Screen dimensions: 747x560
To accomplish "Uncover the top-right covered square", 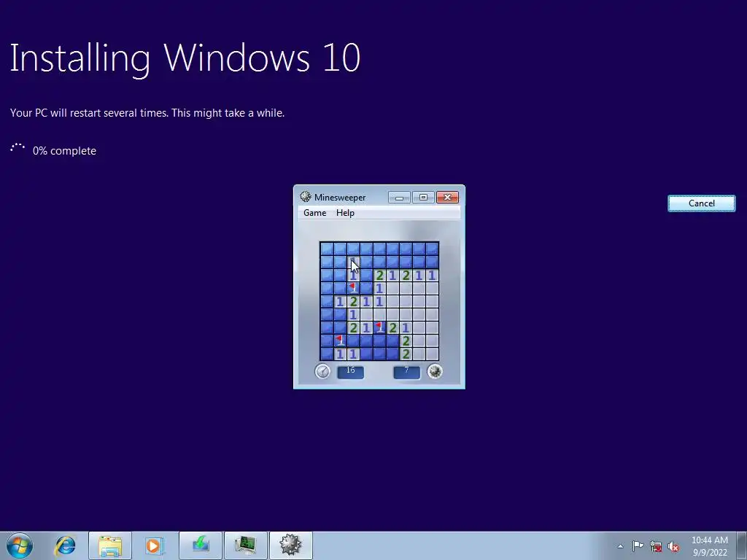I will tap(432, 249).
